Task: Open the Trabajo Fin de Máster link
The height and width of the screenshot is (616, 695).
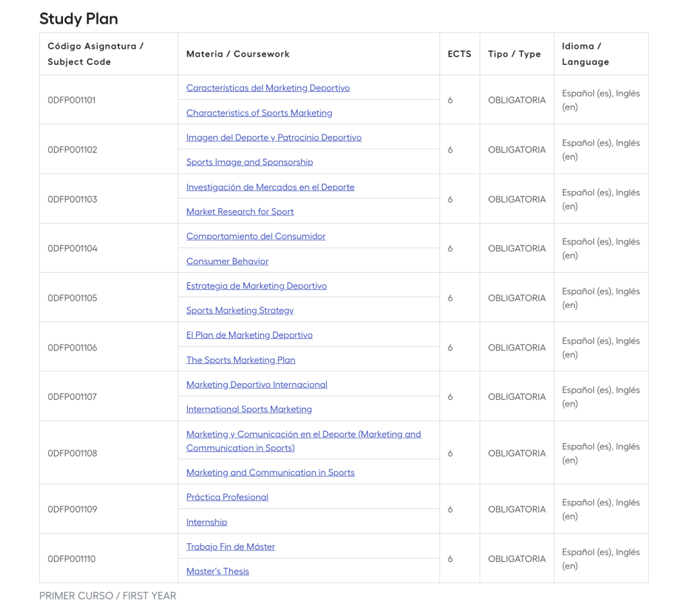Action: coord(230,547)
